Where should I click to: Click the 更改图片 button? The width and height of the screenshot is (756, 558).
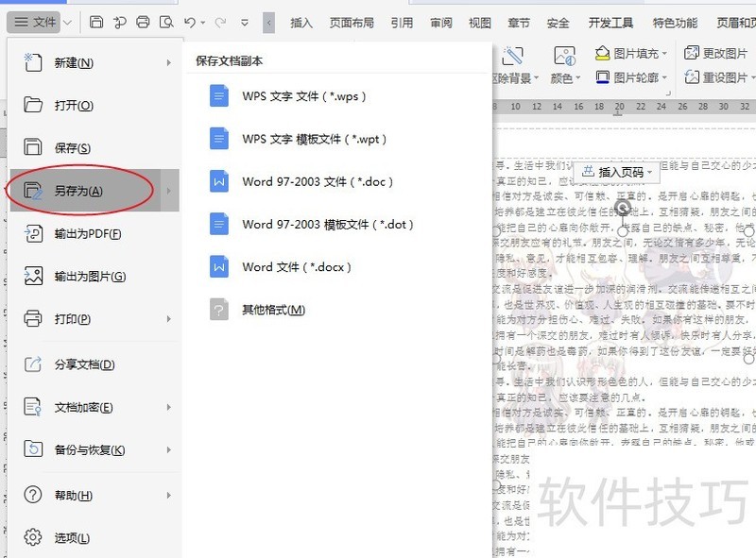[716, 53]
